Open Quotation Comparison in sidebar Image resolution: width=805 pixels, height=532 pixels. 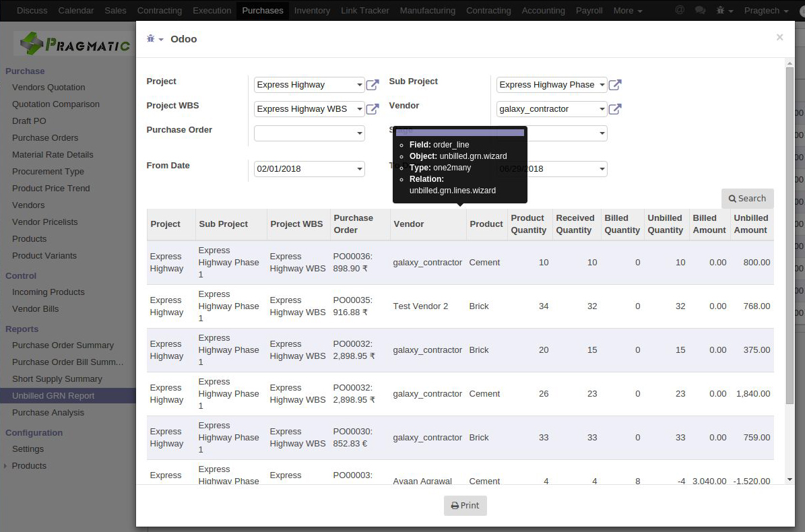point(56,104)
